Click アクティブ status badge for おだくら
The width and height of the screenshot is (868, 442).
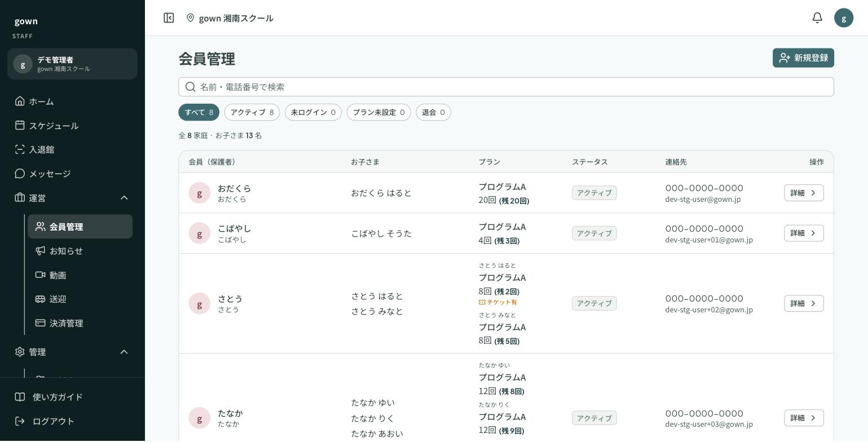tap(594, 193)
